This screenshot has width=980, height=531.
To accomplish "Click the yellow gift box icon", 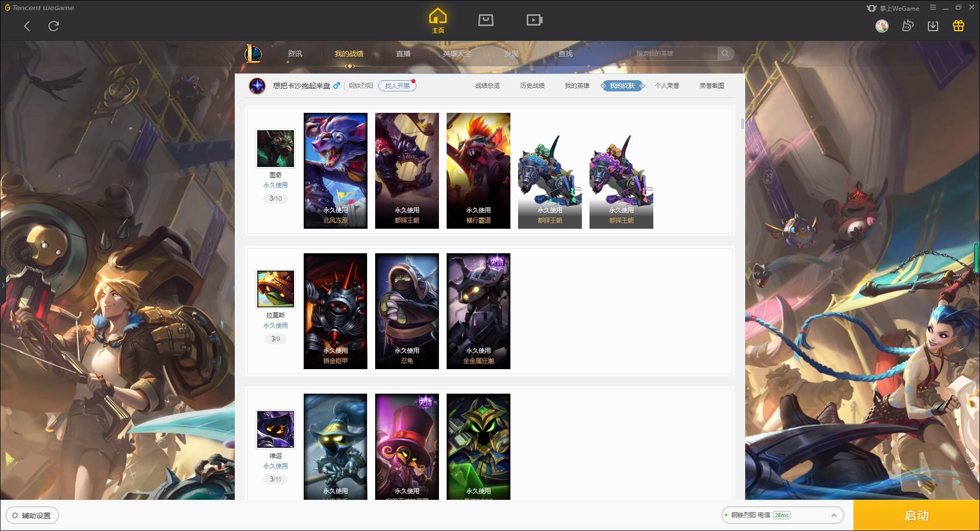I will [959, 26].
